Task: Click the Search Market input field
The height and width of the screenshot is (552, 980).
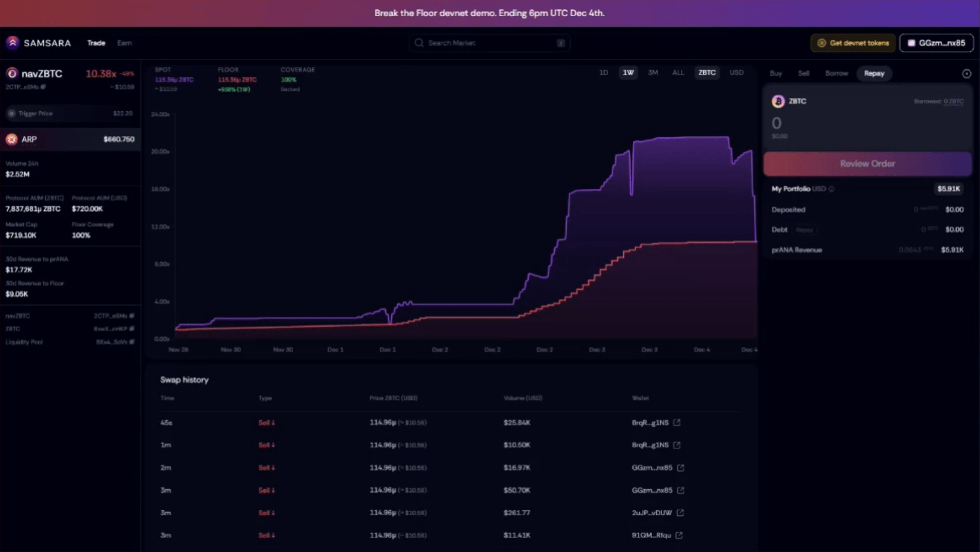Action: click(x=489, y=43)
